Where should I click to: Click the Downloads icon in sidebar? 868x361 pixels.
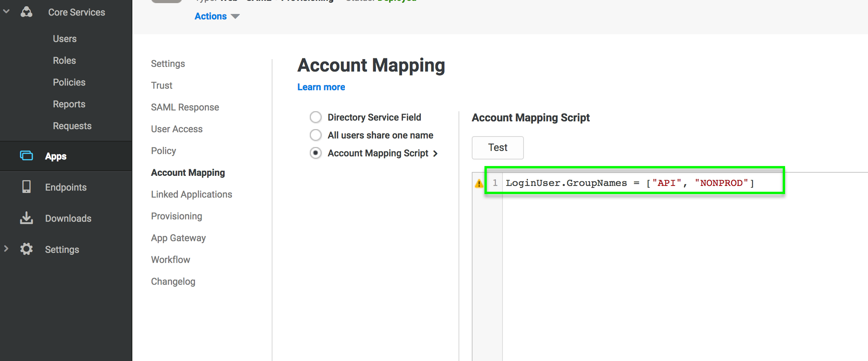coord(26,218)
